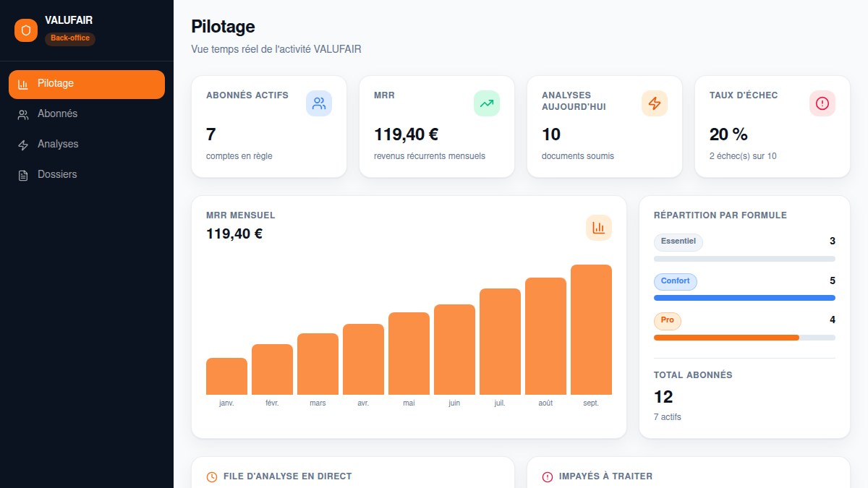868x488 pixels.
Task: Click the subtitle "Vue temps réel de l'activité VALUFAIR"
Action: coord(276,50)
